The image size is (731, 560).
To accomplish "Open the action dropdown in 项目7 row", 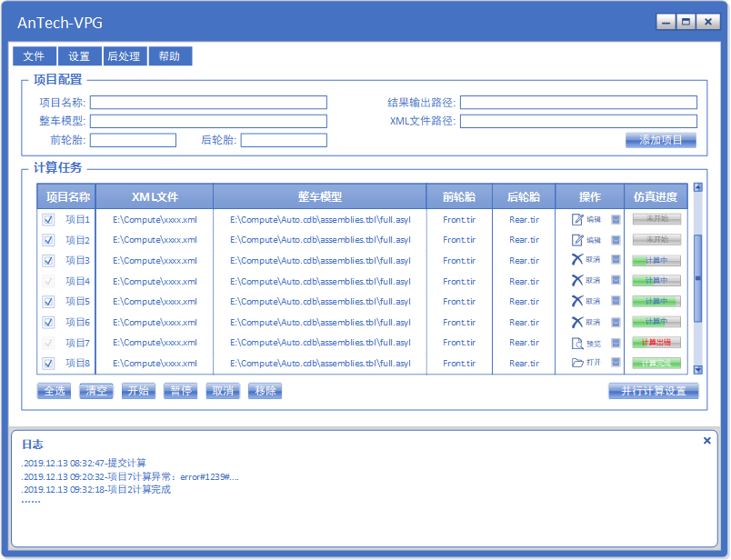I will [616, 343].
